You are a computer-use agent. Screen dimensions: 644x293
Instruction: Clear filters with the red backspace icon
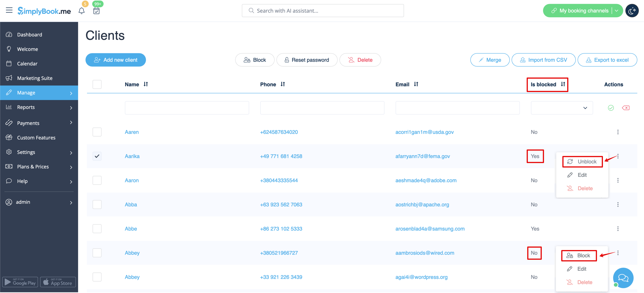(626, 108)
